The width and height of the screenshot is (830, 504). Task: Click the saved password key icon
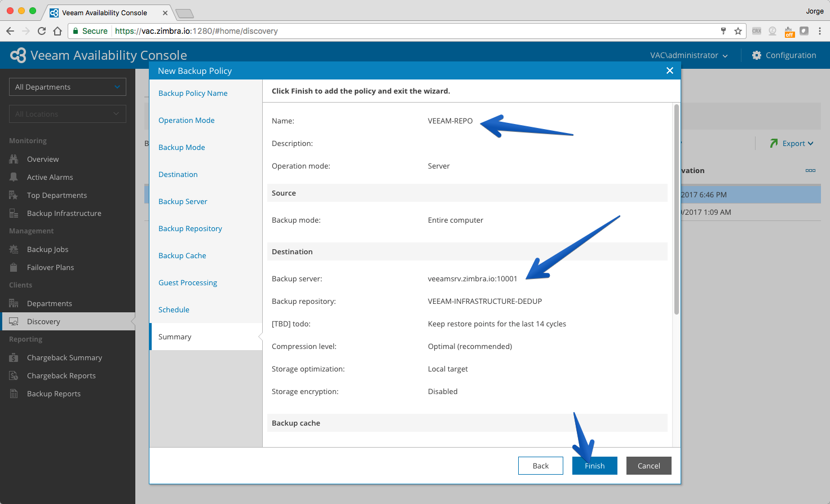(723, 31)
